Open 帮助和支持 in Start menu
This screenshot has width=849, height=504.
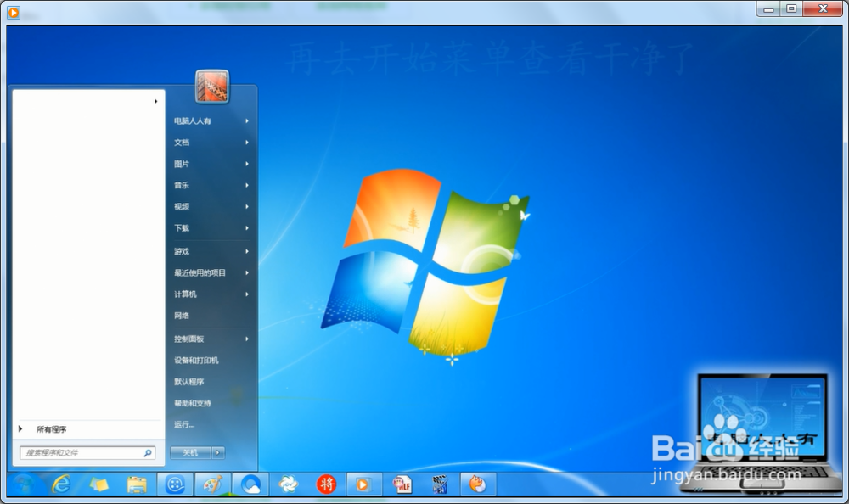pos(192,403)
